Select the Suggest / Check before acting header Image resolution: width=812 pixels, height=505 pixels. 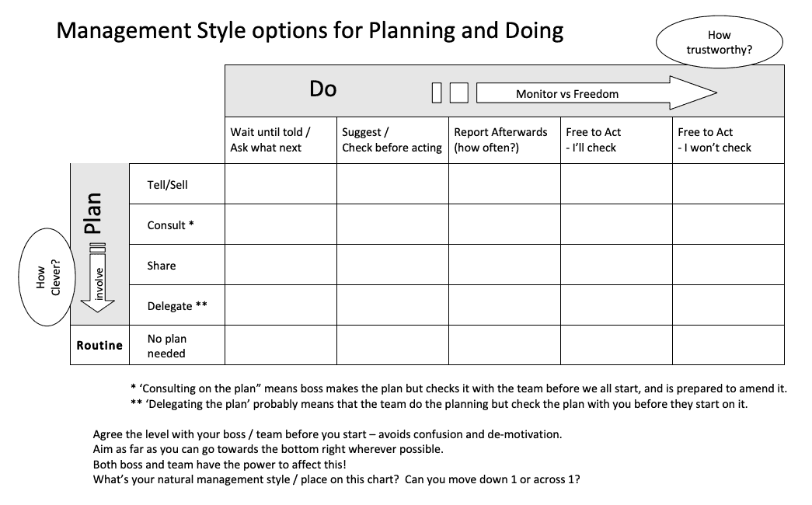coord(392,140)
